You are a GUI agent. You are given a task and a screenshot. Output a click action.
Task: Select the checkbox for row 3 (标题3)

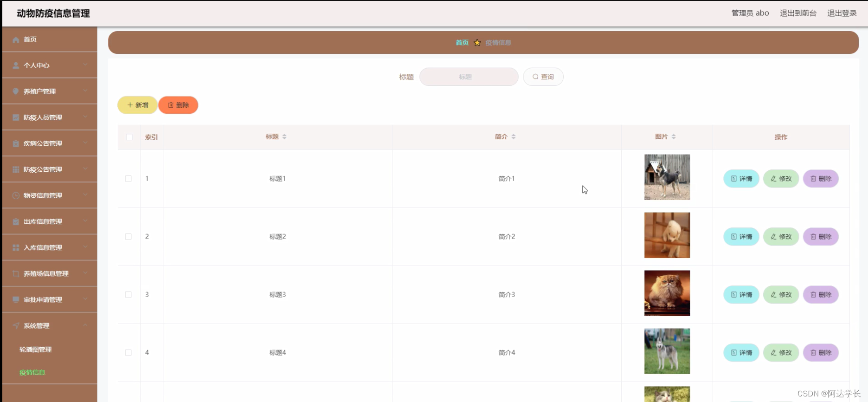[129, 295]
